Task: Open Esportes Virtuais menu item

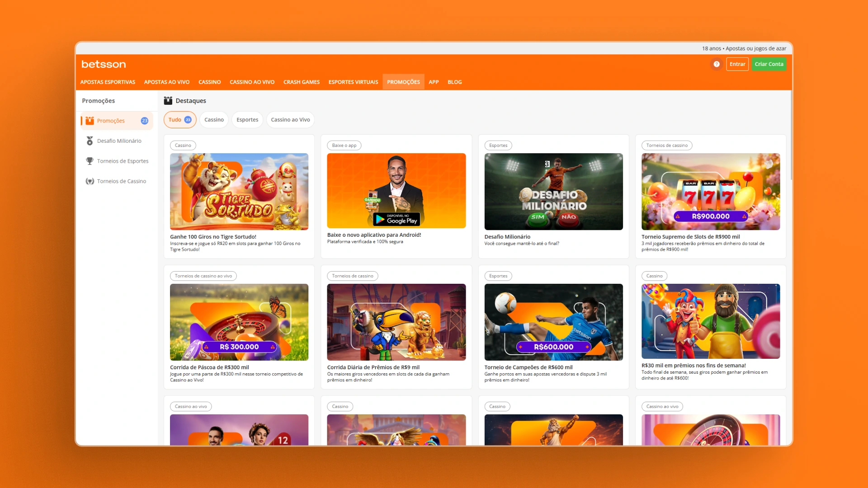Action: tap(354, 82)
